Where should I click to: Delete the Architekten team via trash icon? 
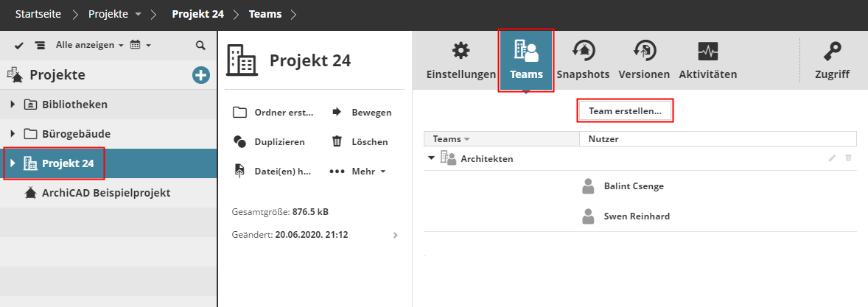click(x=848, y=158)
